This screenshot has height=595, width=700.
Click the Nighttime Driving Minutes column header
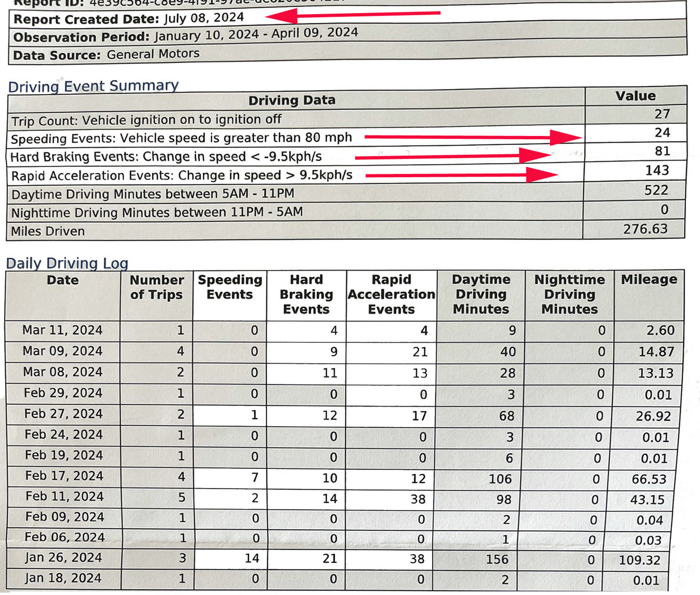pyautogui.click(x=569, y=294)
